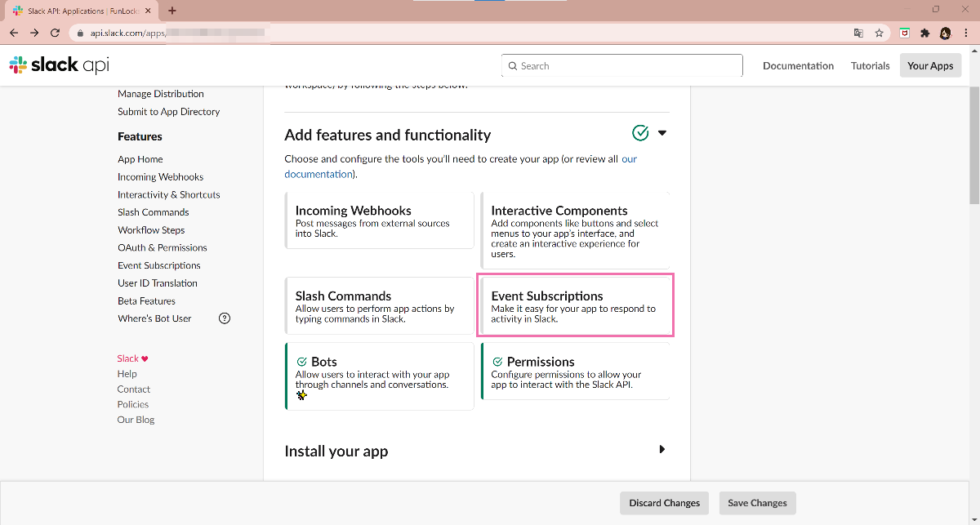Open Incoming Webhooks in sidebar
Image resolution: width=980 pixels, height=525 pixels.
(160, 177)
